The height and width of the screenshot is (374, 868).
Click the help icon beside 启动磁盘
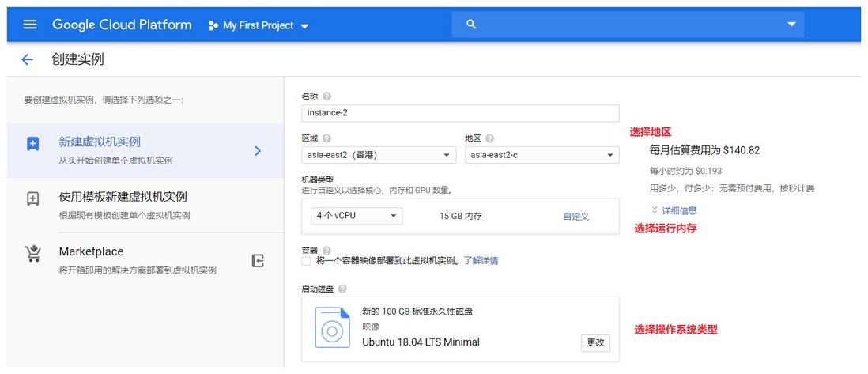[342, 289]
